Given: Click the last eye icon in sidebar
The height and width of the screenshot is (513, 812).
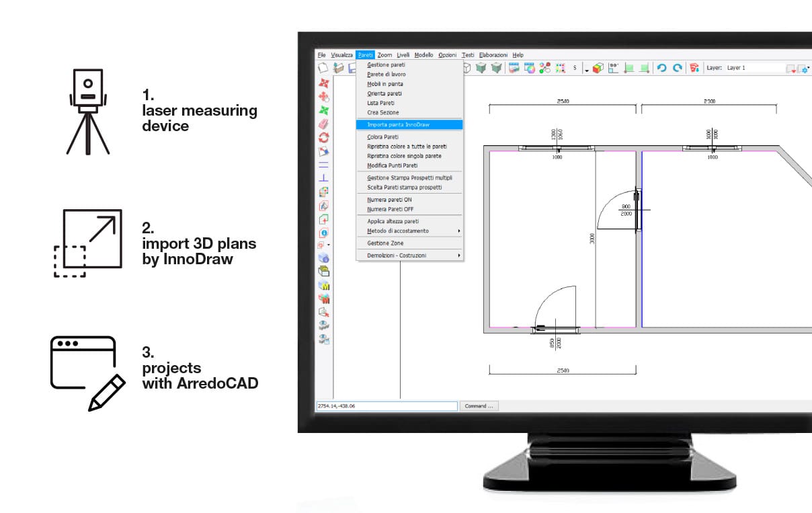Looking at the screenshot, I should (323, 339).
